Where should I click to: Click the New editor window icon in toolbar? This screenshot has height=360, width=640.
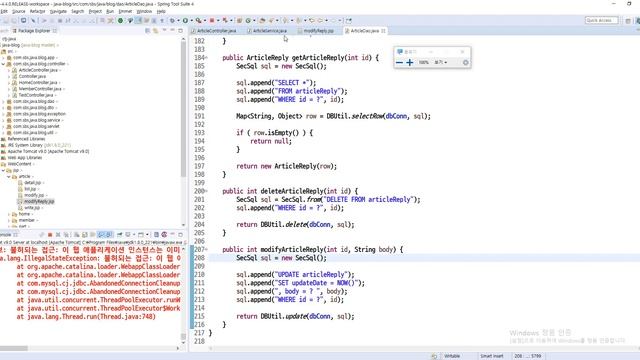(348, 20)
